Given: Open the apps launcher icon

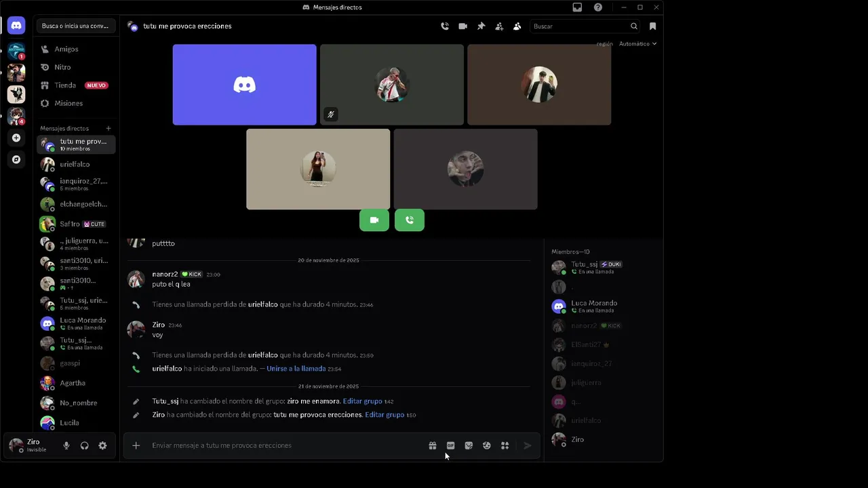Looking at the screenshot, I should 505,446.
